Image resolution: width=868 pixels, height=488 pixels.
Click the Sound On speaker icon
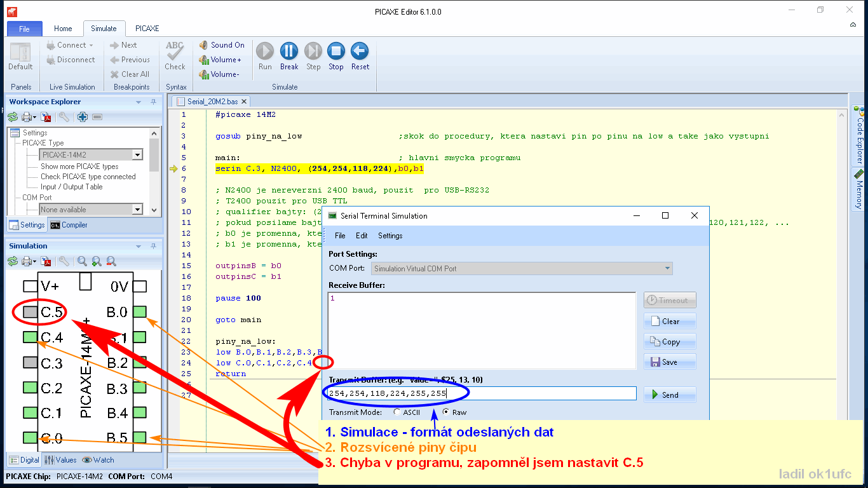[x=204, y=45]
